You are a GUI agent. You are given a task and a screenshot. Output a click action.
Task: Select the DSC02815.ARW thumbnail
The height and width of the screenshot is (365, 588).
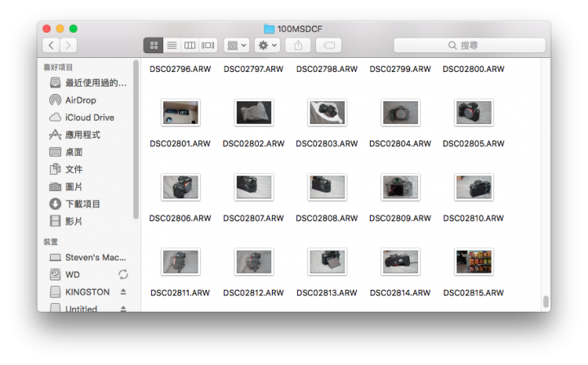(x=474, y=262)
